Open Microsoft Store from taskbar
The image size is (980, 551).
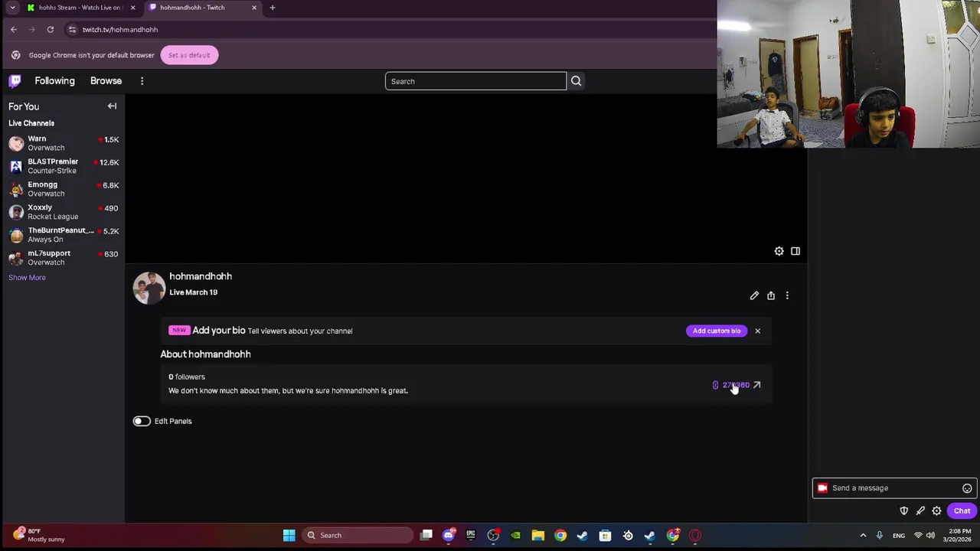pyautogui.click(x=605, y=536)
